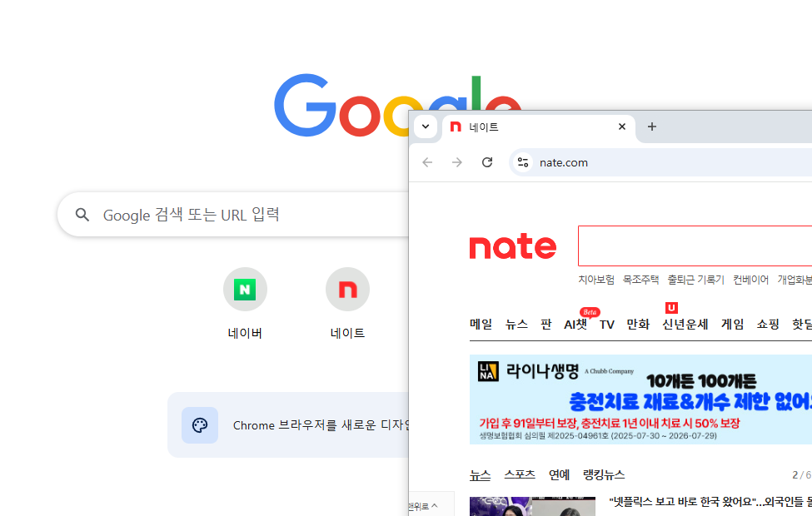This screenshot has height=516, width=812.
Task: Open the Nate shortcut icon on Google page
Action: pos(347,290)
